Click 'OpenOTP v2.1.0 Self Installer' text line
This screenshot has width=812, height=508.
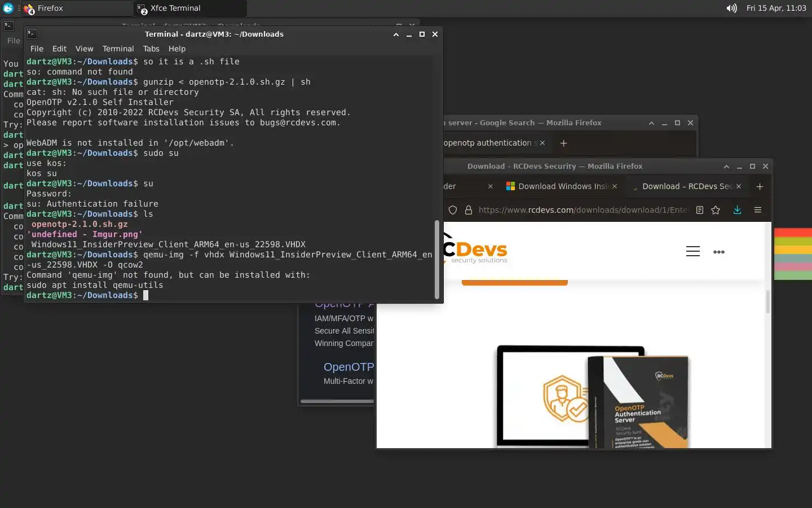100,102
